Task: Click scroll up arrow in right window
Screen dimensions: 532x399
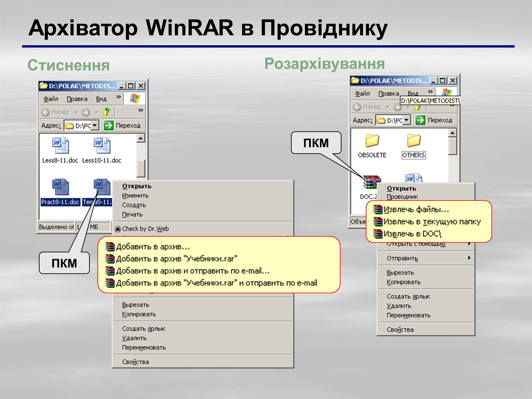Action: click(452, 133)
